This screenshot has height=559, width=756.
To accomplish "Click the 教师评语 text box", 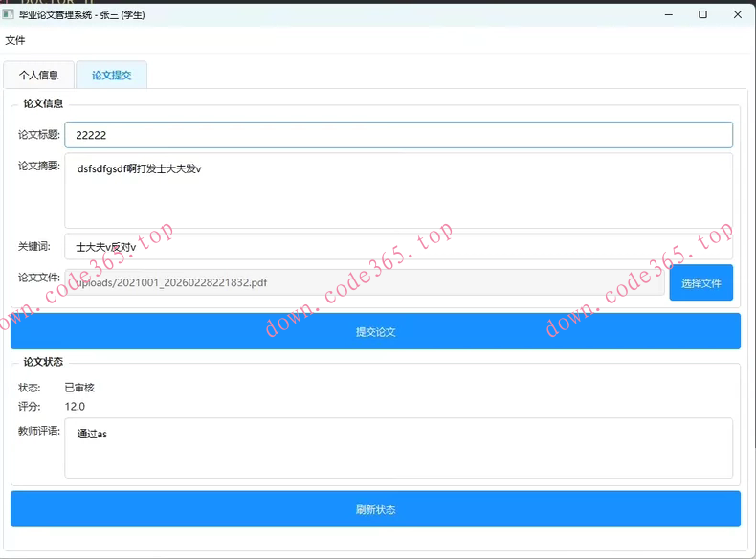I will tap(398, 448).
